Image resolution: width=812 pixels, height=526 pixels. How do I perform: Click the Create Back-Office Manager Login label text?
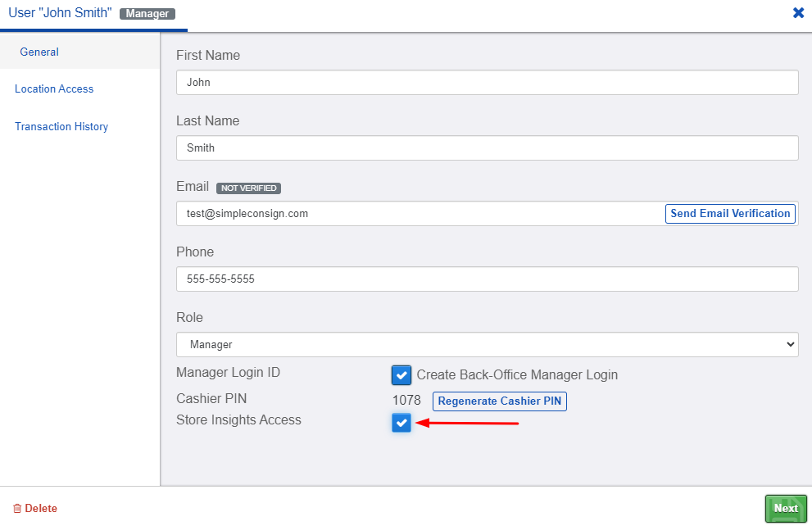pyautogui.click(x=517, y=374)
